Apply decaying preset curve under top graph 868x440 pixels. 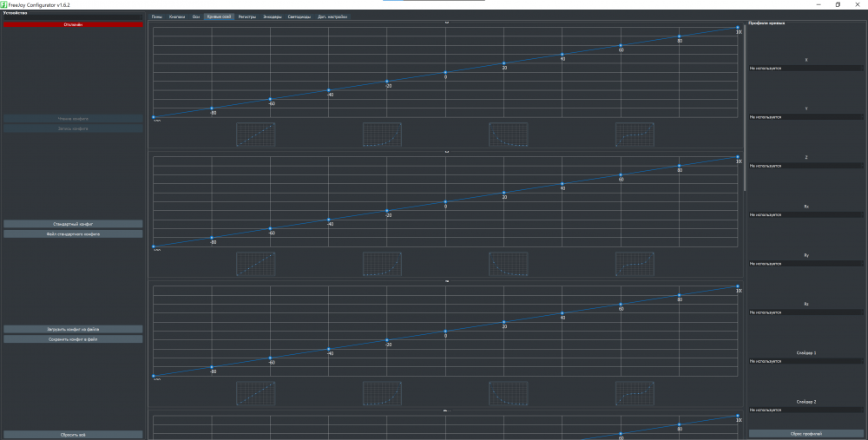(508, 135)
